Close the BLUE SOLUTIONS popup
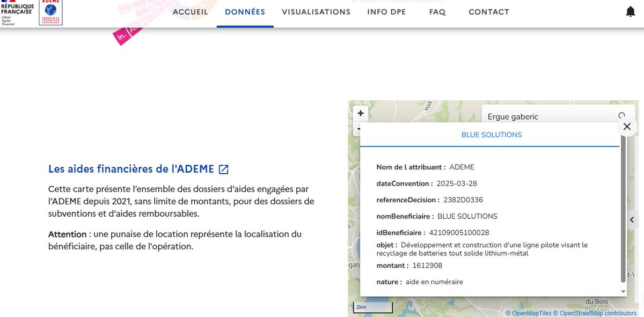The image size is (644, 317). click(627, 127)
